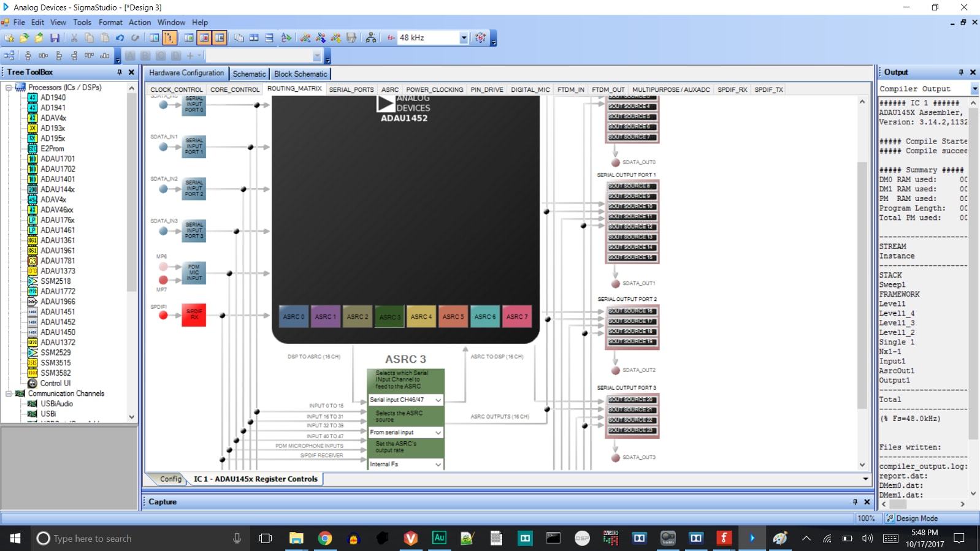Toggle the Tree ToolBox auto-hide pin
The width and height of the screenshot is (980, 551).
[120, 72]
